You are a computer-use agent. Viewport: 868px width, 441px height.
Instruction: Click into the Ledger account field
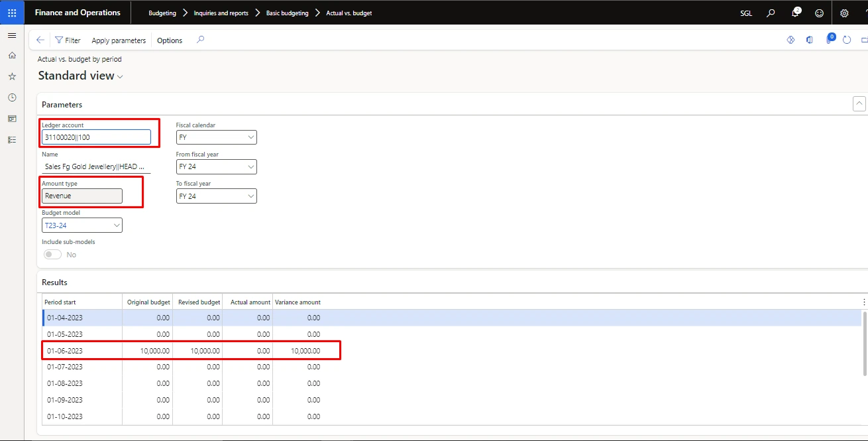96,137
